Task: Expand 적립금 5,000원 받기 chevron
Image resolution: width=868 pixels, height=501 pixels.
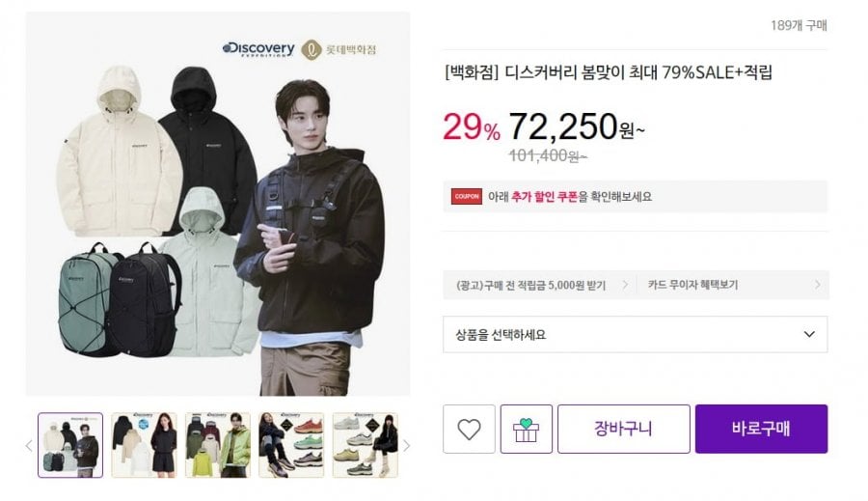Action: (x=625, y=285)
